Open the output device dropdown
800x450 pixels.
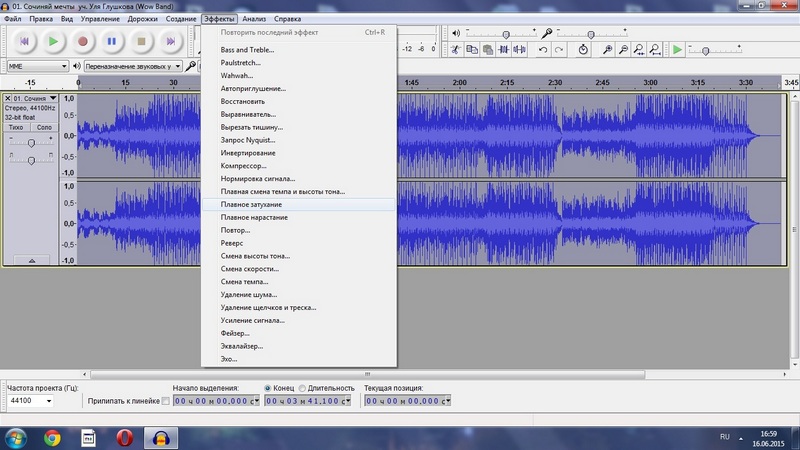(x=133, y=66)
